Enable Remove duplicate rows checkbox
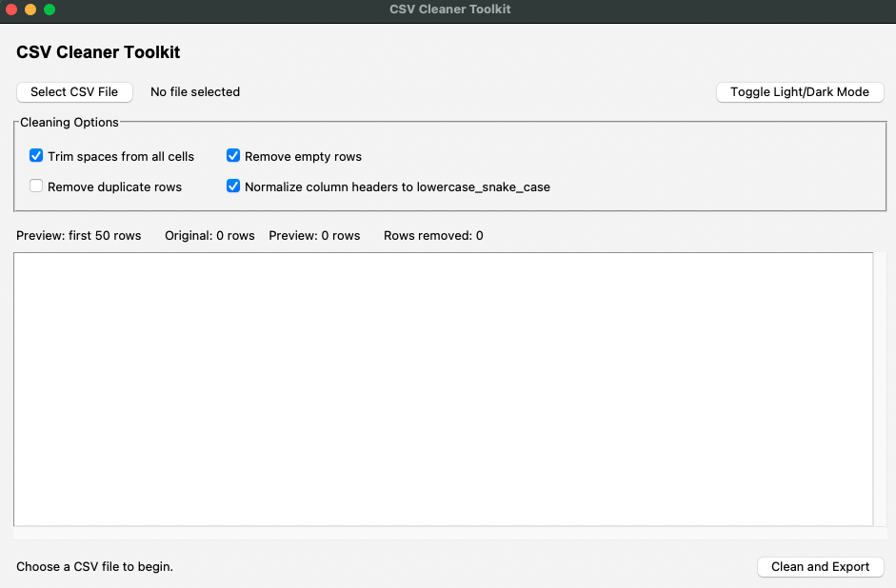This screenshot has height=588, width=896. click(x=36, y=186)
